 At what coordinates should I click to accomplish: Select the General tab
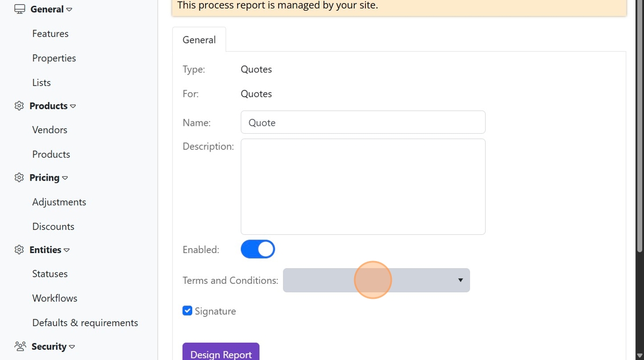(199, 40)
